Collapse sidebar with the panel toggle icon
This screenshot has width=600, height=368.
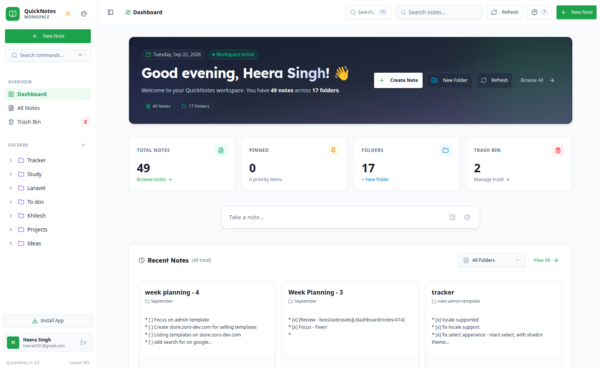(x=110, y=12)
